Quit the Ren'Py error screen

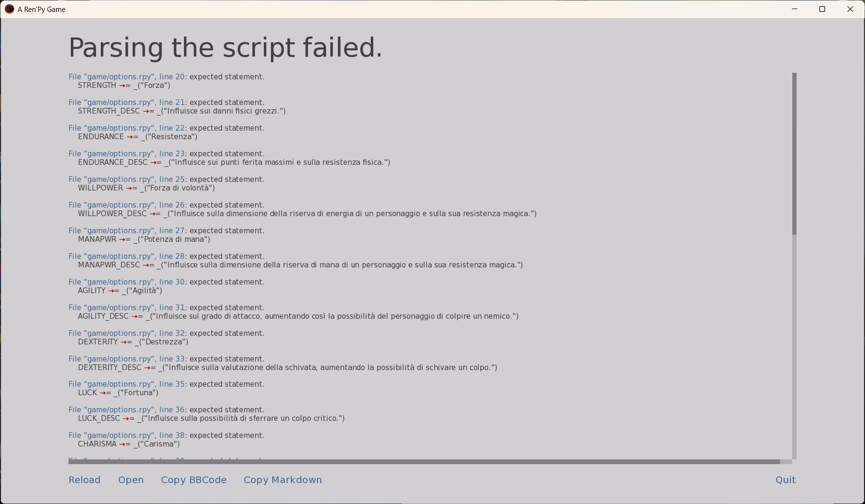(x=786, y=480)
